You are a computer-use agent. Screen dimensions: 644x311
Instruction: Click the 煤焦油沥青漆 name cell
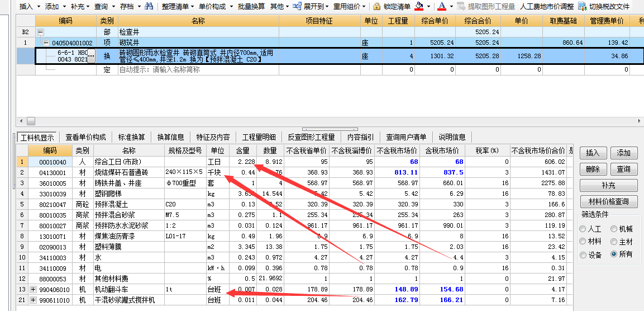[x=129, y=237]
